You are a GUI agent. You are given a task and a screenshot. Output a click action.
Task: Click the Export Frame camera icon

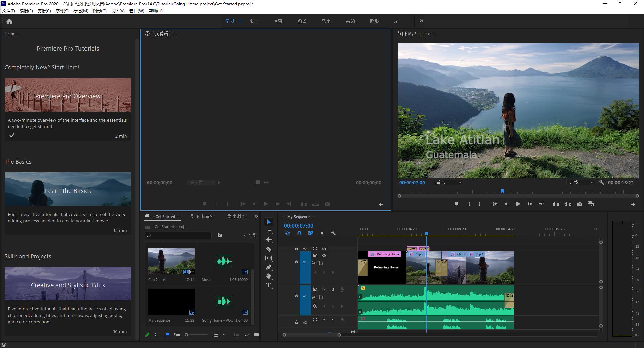tap(579, 204)
